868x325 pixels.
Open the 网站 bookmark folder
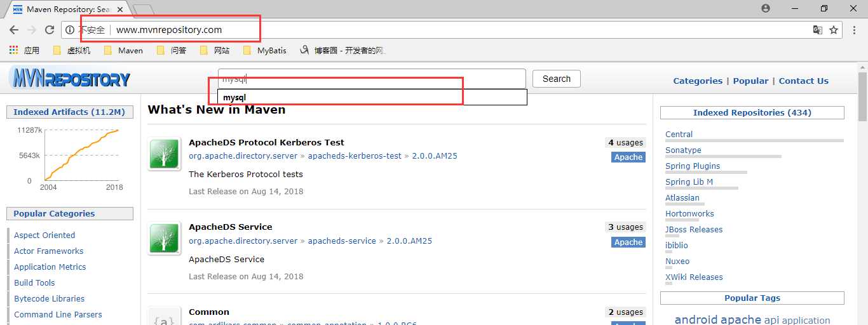click(215, 50)
